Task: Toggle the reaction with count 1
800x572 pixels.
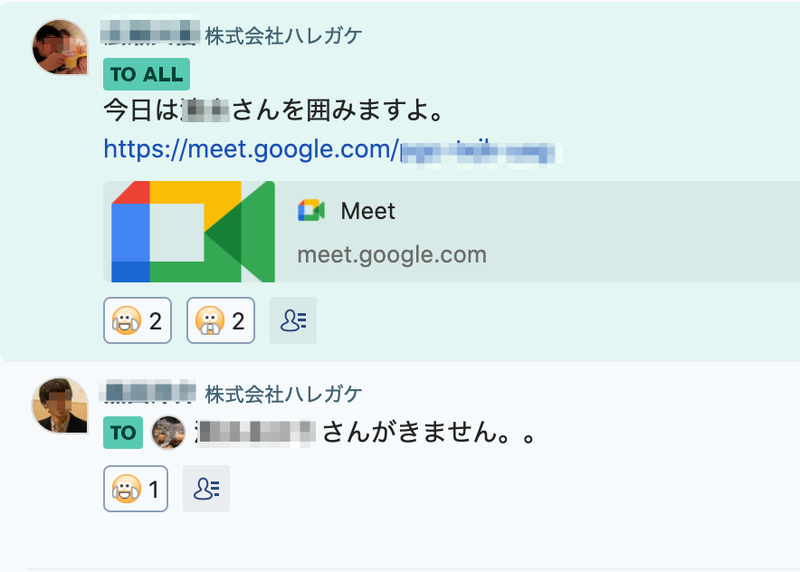Action: [x=136, y=489]
